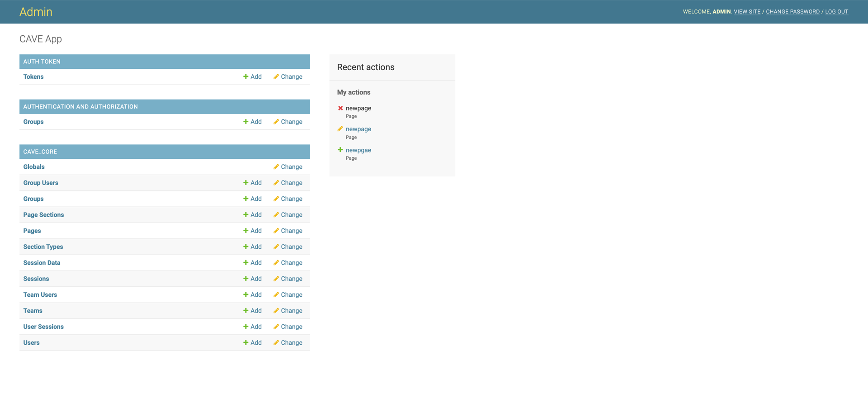The height and width of the screenshot is (413, 868).
Task: Click the green plus icon to add a Team
Action: coord(245,311)
